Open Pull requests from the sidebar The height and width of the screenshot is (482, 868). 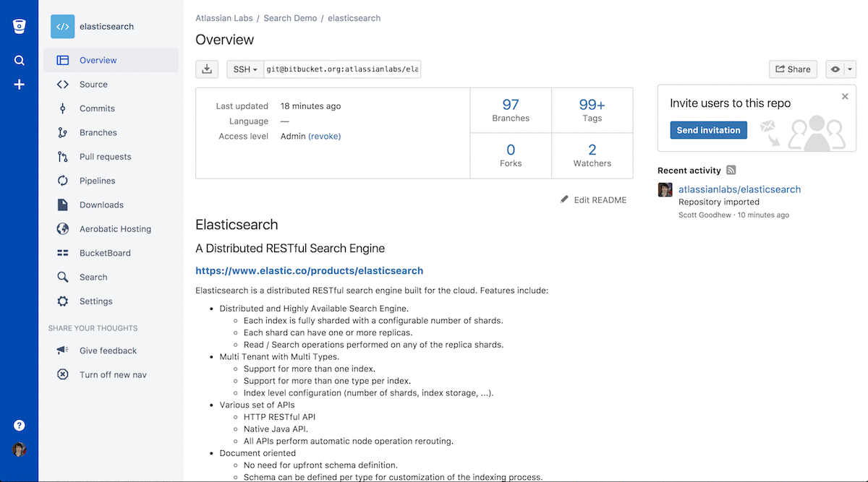tap(104, 156)
